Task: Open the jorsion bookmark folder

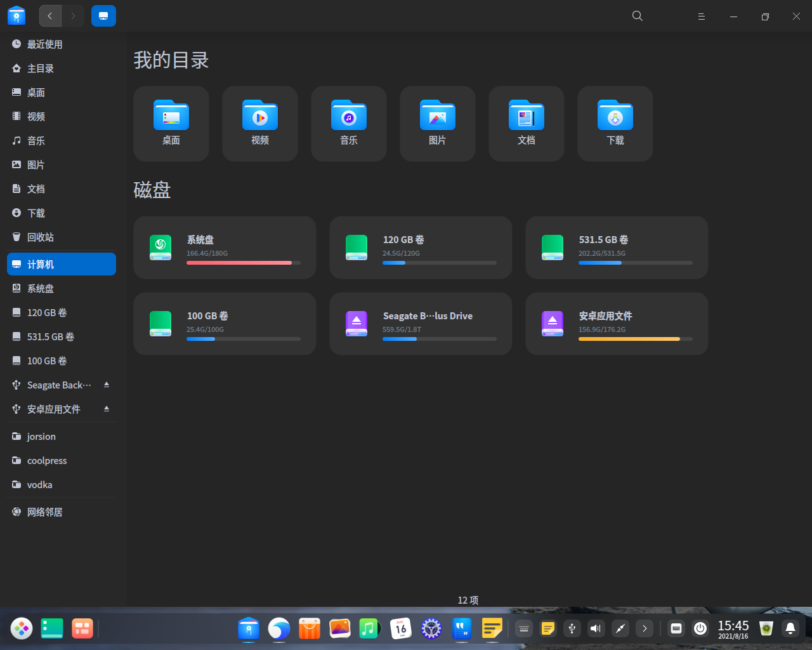Action: (41, 436)
